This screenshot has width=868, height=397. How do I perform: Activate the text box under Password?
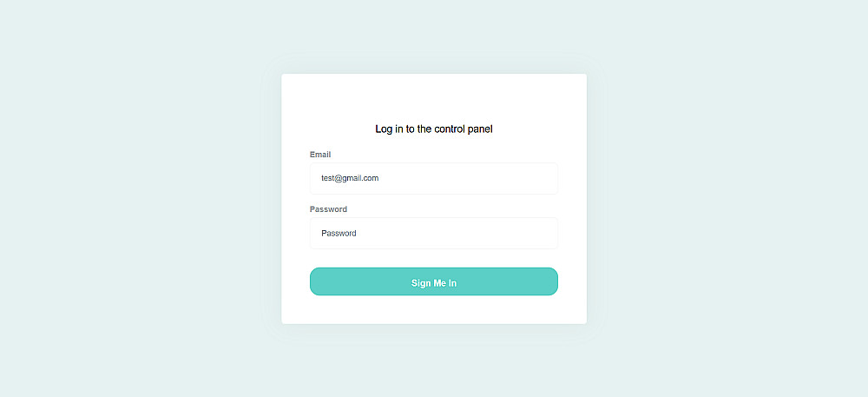click(433, 233)
